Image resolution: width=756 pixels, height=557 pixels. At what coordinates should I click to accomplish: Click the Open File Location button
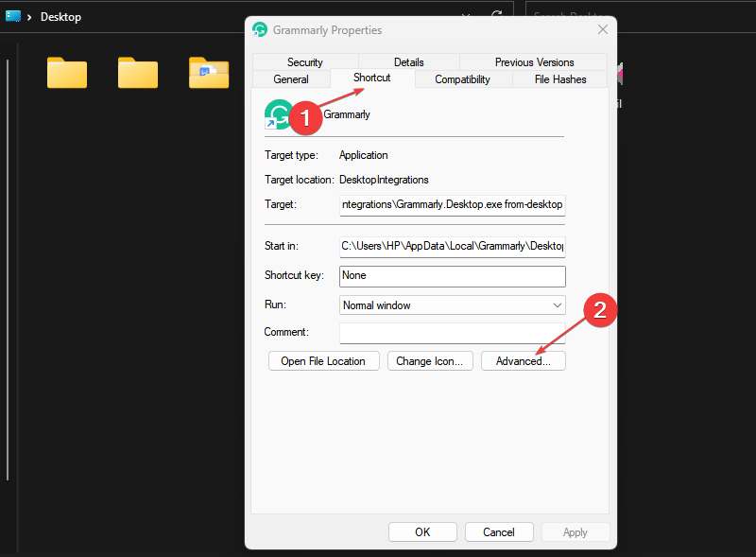pyautogui.click(x=323, y=361)
